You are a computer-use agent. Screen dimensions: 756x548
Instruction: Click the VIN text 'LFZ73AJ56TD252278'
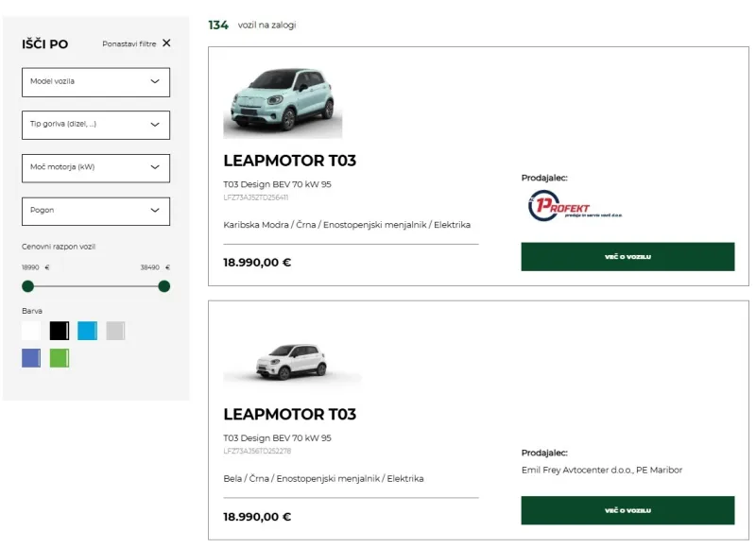tap(257, 451)
